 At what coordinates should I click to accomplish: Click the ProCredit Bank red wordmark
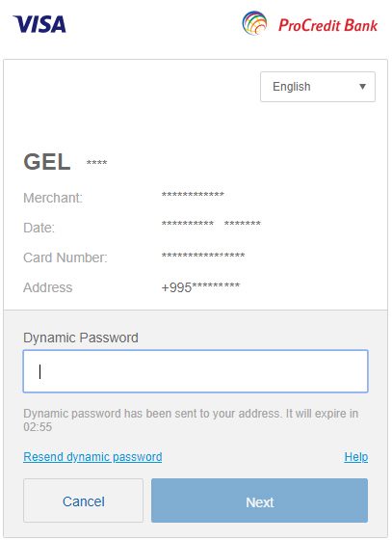[x=327, y=25]
